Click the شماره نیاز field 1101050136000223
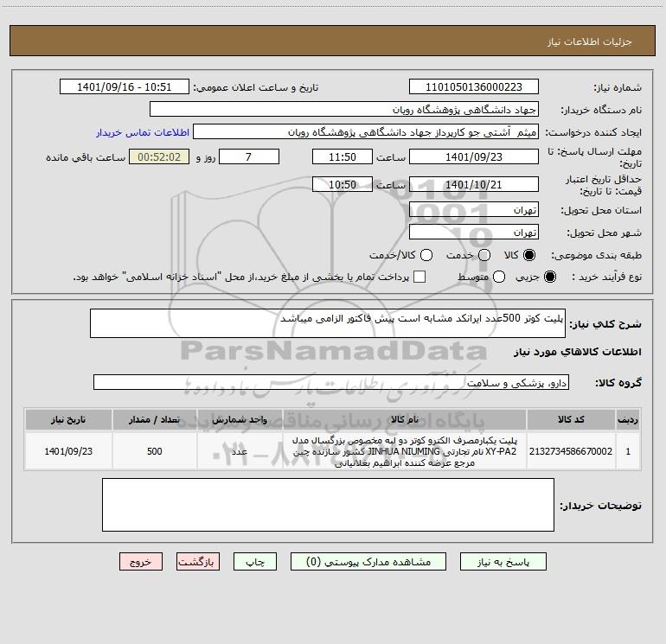This screenshot has height=644, width=666. click(474, 87)
